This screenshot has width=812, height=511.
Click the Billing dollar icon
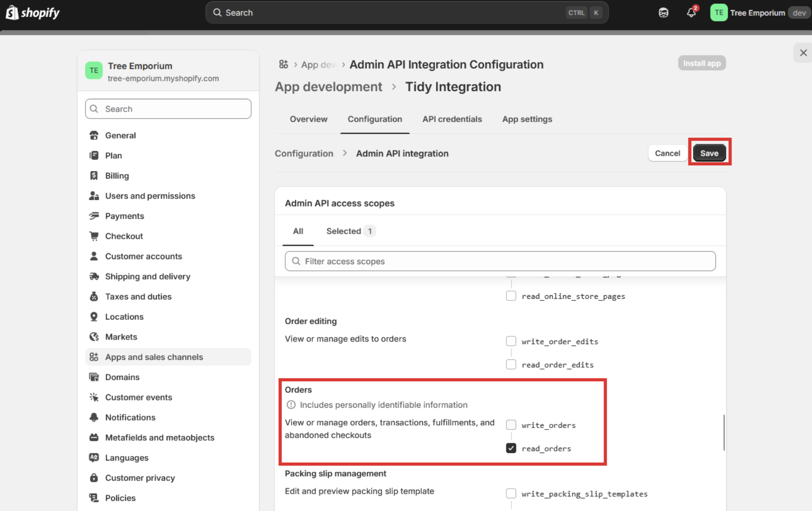pos(94,176)
